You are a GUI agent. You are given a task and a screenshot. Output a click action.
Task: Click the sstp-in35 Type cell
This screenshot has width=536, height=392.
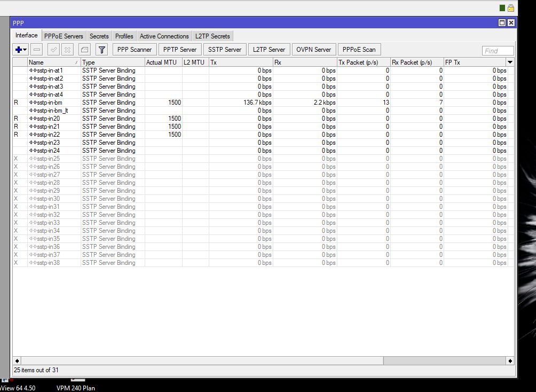pos(113,239)
